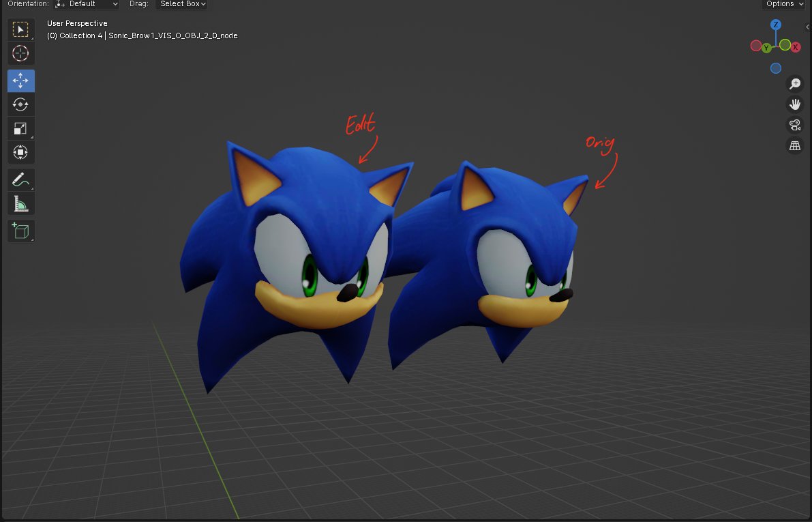The width and height of the screenshot is (812, 522).
Task: Select the Add Cube tool
Action: coord(20,231)
